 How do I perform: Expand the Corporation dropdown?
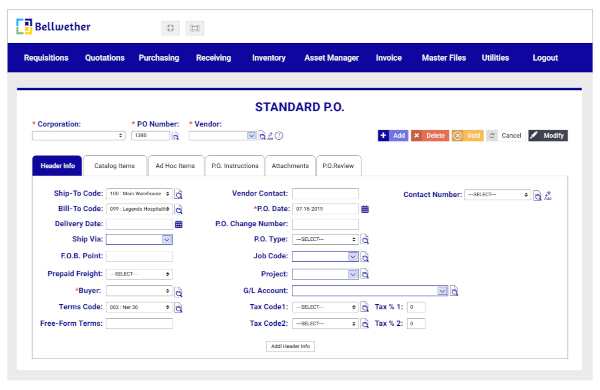pyautogui.click(x=79, y=136)
